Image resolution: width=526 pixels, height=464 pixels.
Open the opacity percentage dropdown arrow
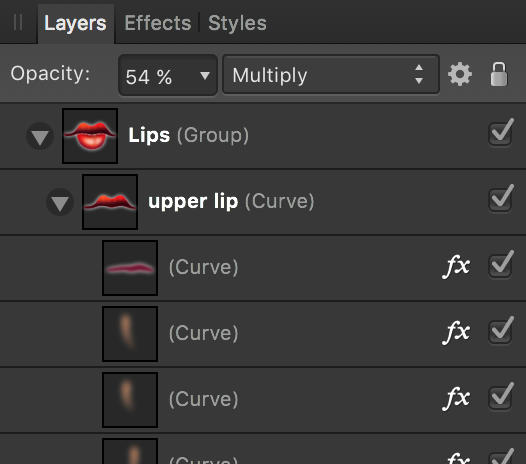205,75
